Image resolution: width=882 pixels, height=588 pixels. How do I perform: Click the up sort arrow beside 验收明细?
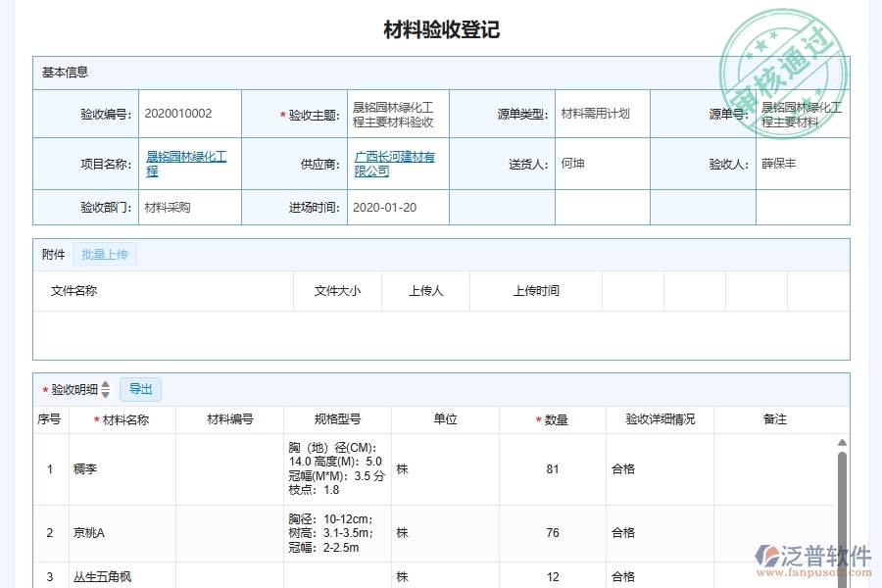[x=106, y=385]
